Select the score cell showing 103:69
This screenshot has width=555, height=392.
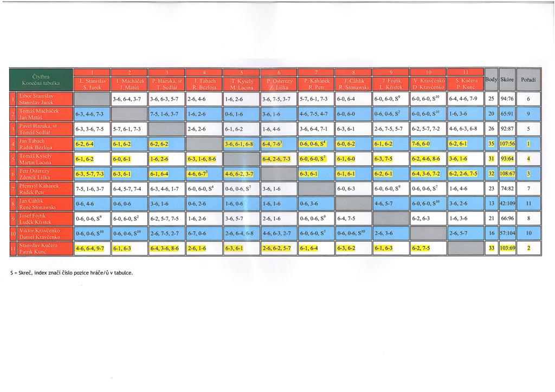tap(507, 249)
